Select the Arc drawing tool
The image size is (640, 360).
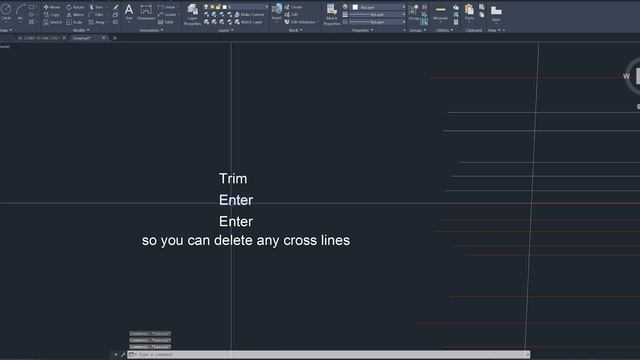[20, 12]
